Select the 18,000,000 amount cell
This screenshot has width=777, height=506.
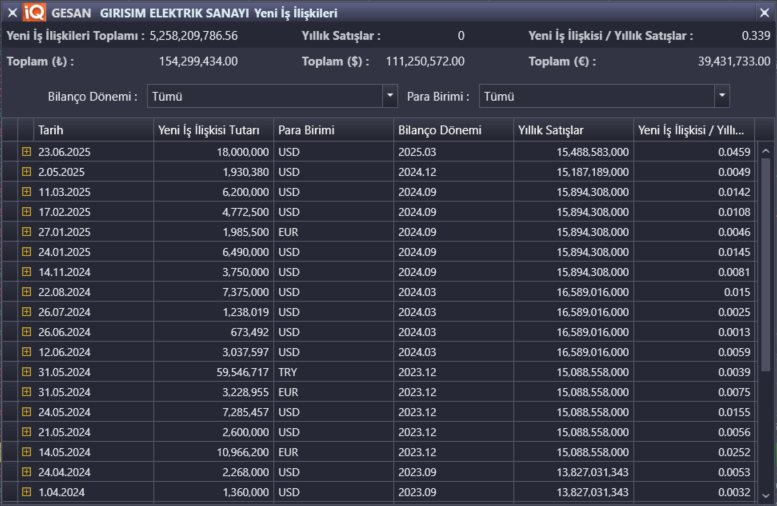click(213, 152)
